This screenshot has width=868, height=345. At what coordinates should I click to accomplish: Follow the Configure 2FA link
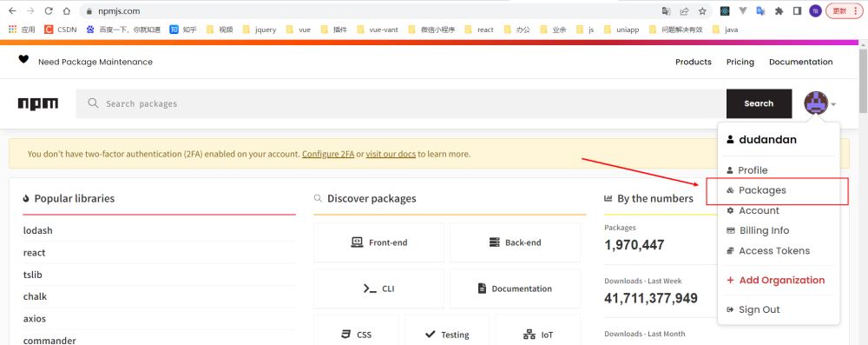[328, 154]
